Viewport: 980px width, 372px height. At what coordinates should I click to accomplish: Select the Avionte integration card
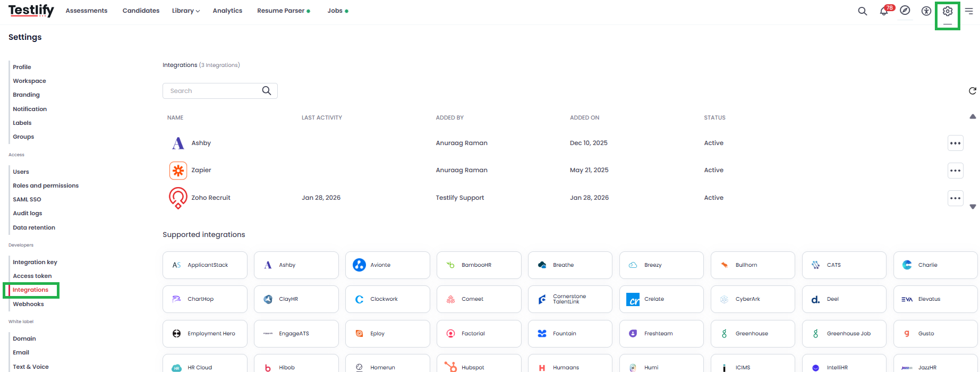[388, 265]
